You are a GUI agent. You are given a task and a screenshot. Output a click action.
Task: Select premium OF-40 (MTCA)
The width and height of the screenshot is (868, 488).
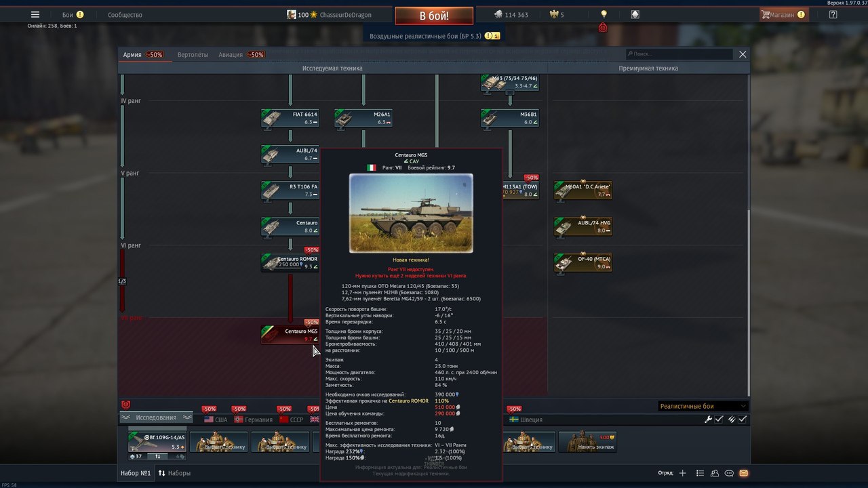click(x=583, y=263)
